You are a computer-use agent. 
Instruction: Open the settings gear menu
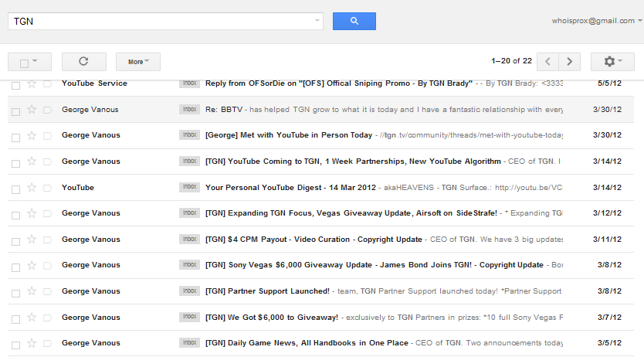coord(612,62)
